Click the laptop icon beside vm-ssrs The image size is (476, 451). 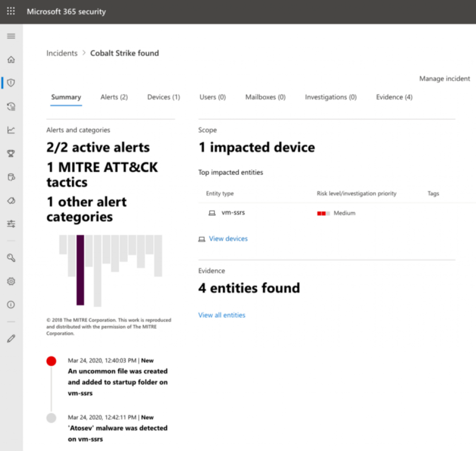[x=212, y=213]
